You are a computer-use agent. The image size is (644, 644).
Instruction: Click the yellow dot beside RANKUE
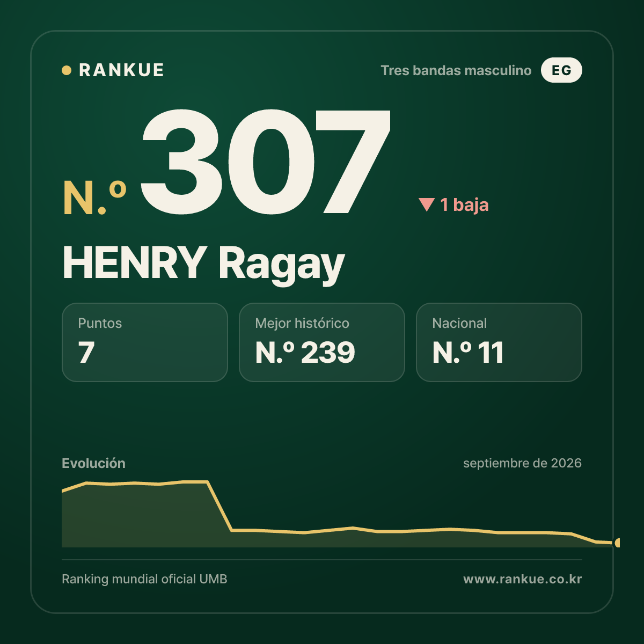coord(67,70)
